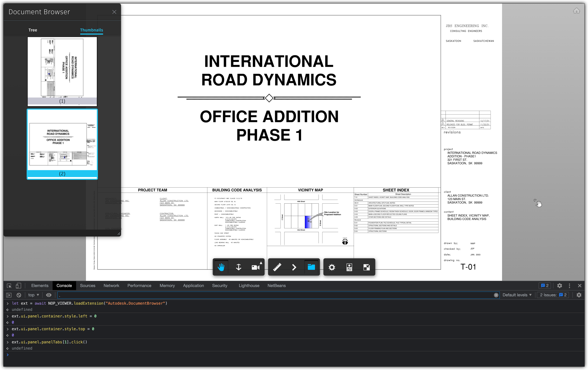Expand the Default levels dropdown

tap(517, 295)
